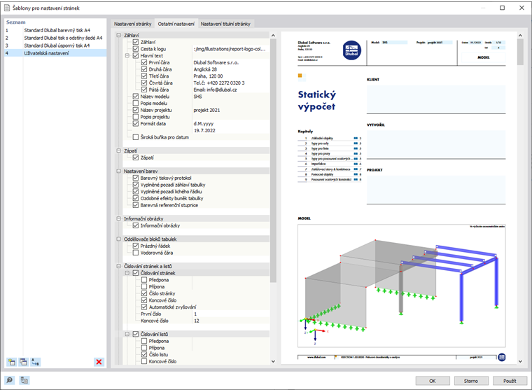Viewport: 532px width, 392px height.
Task: Select Uživatelská nastavení template
Action: click(55, 53)
